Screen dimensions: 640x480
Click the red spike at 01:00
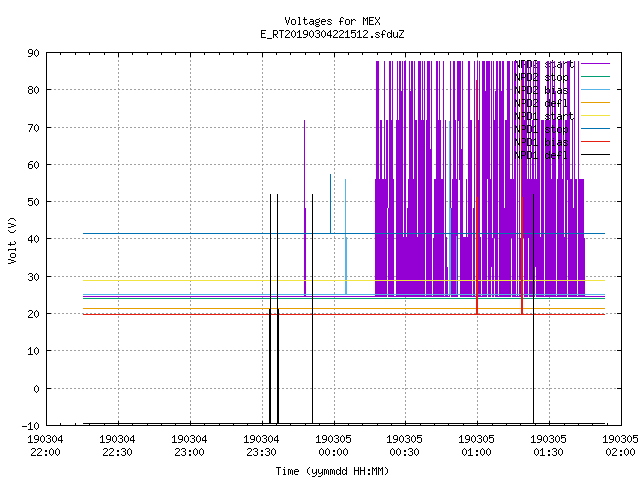[x=476, y=198]
